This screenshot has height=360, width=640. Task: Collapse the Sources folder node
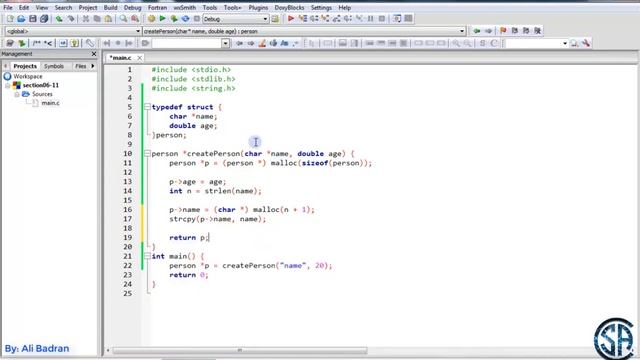click(x=17, y=94)
